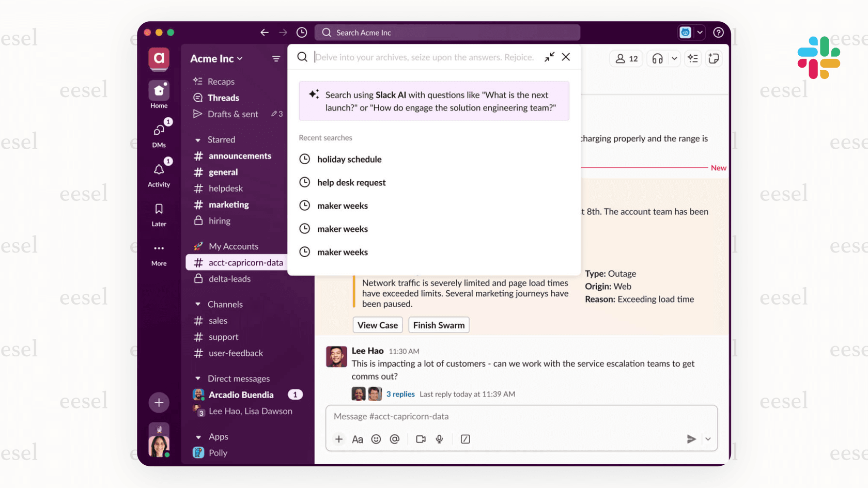Image resolution: width=868 pixels, height=488 pixels.
Task: Open the Home tab in sidebar
Action: click(x=159, y=95)
